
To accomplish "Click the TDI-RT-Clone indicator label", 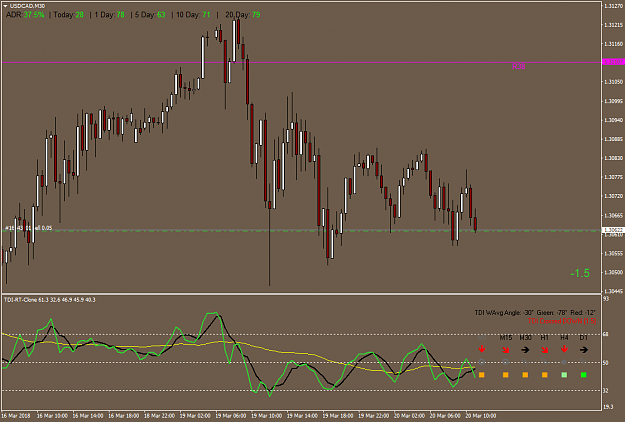I will click(x=50, y=300).
